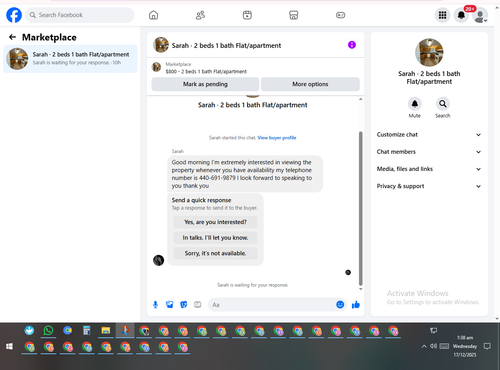Click the chat scrollbar up arrow
The width and height of the screenshot is (500, 370).
pyautogui.click(x=360, y=99)
